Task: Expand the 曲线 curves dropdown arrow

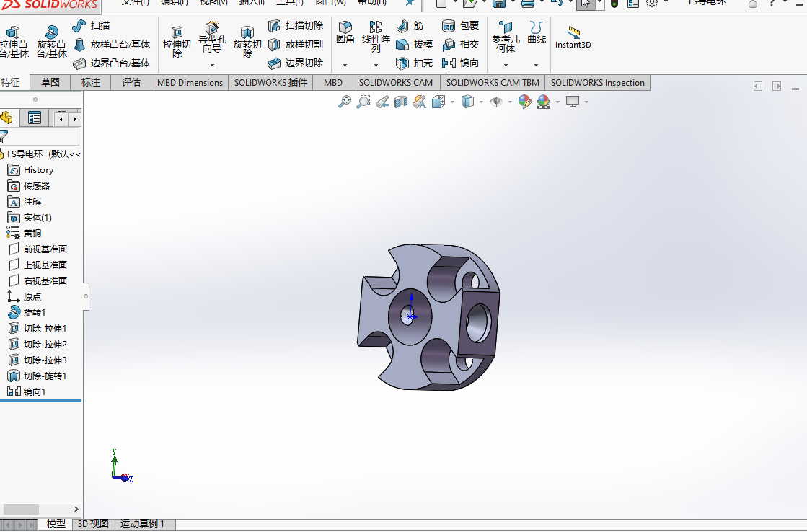Action: click(x=537, y=66)
